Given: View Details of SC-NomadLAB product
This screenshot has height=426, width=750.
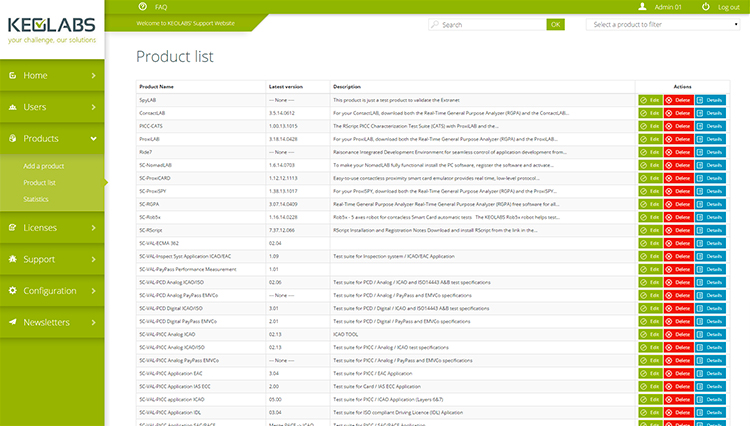Looking at the screenshot, I should 710,165.
